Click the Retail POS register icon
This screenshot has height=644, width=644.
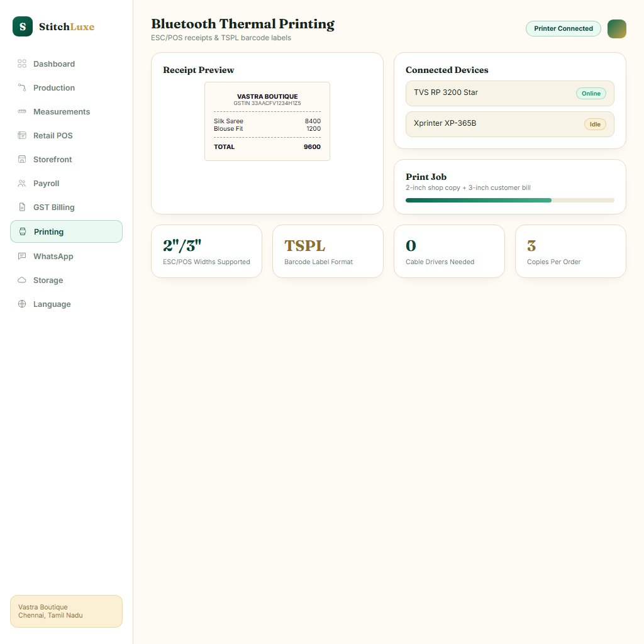[x=22, y=135]
